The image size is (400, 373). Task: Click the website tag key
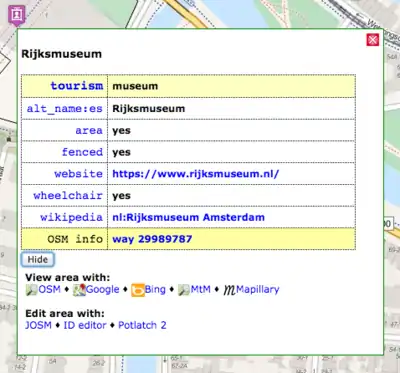79,174
